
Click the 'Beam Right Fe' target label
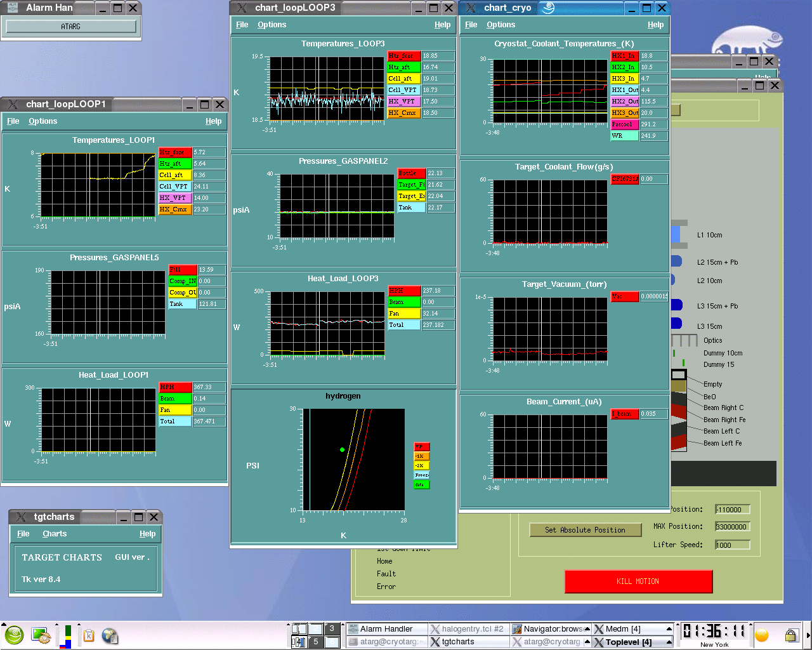(x=724, y=420)
